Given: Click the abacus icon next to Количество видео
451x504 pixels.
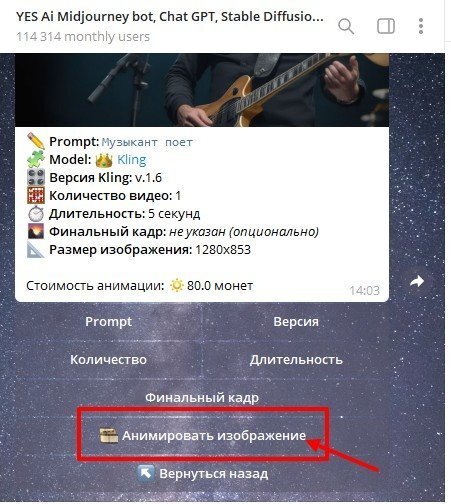Looking at the screenshot, I should [x=36, y=196].
